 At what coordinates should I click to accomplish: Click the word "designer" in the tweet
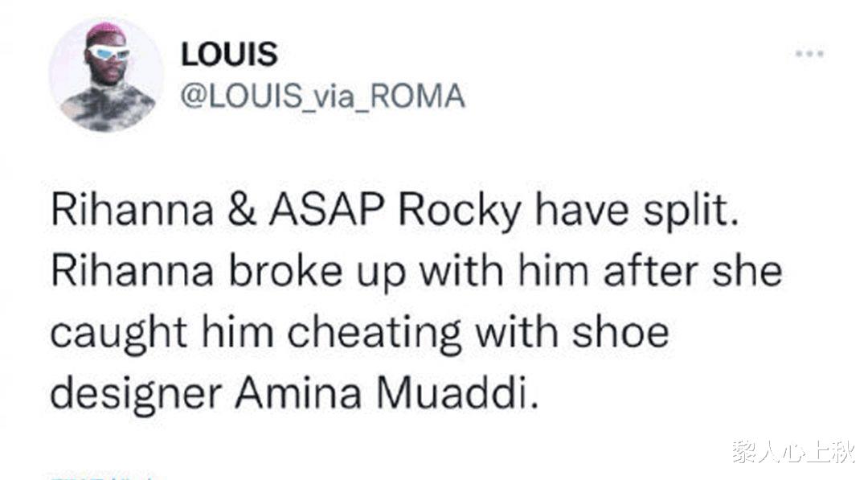tap(137, 394)
